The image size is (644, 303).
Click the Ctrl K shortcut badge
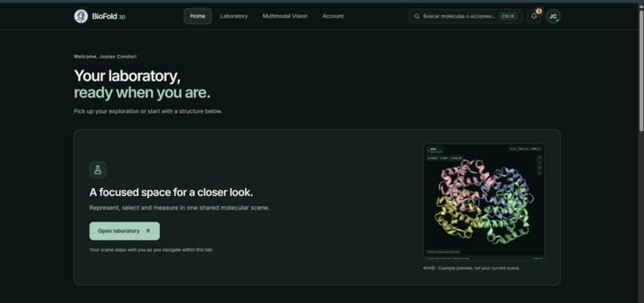tap(508, 16)
